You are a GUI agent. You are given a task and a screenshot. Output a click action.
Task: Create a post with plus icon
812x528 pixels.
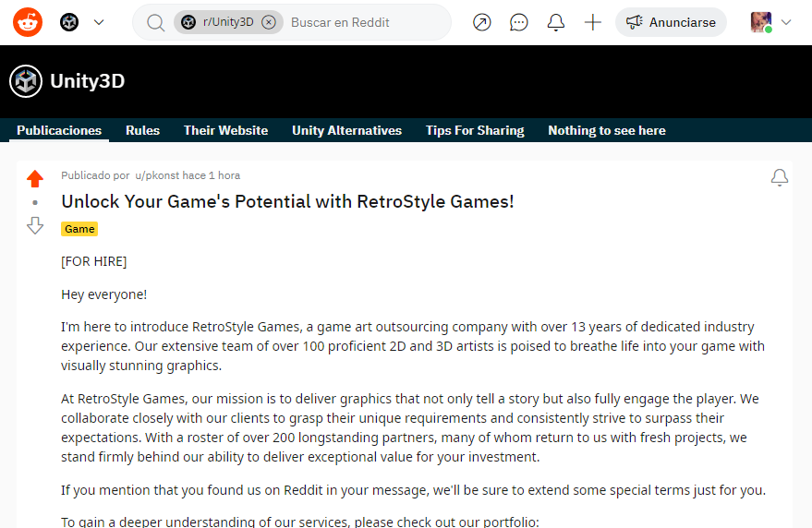(x=592, y=22)
